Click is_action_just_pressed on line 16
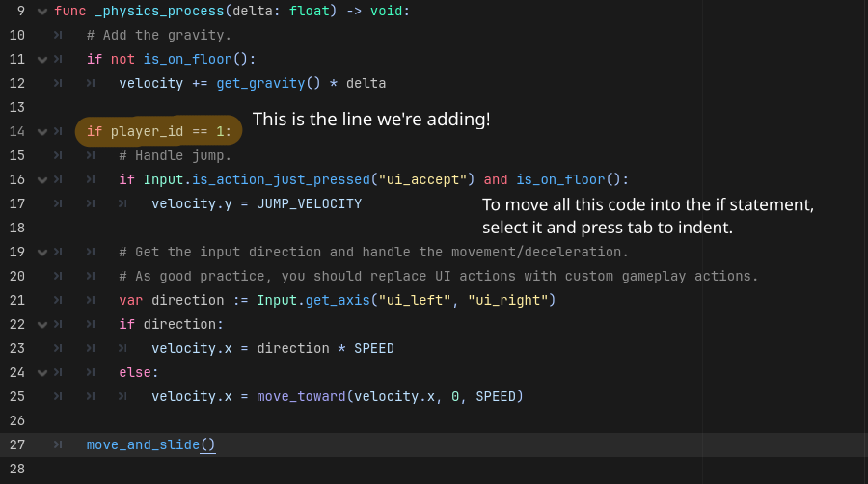The width and height of the screenshot is (868, 484). 281,179
